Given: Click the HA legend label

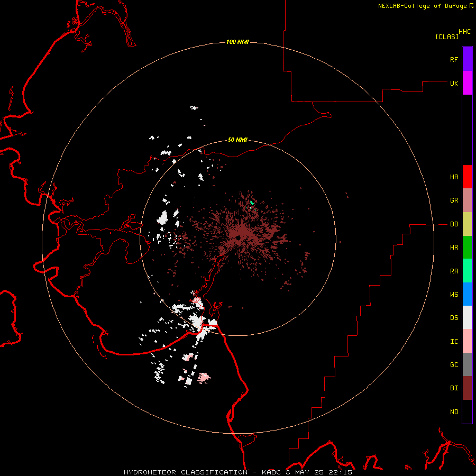Looking at the screenshot, I should 454,177.
